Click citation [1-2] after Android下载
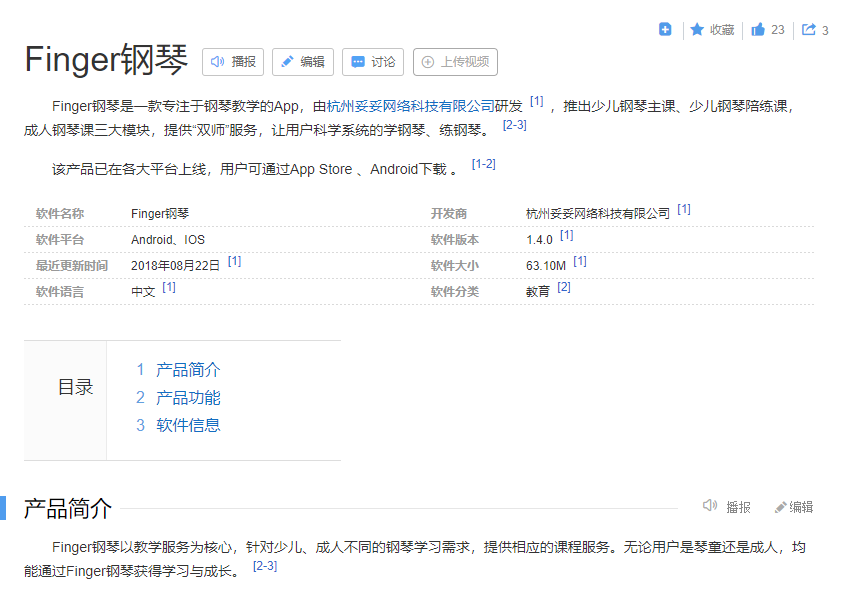 point(483,164)
